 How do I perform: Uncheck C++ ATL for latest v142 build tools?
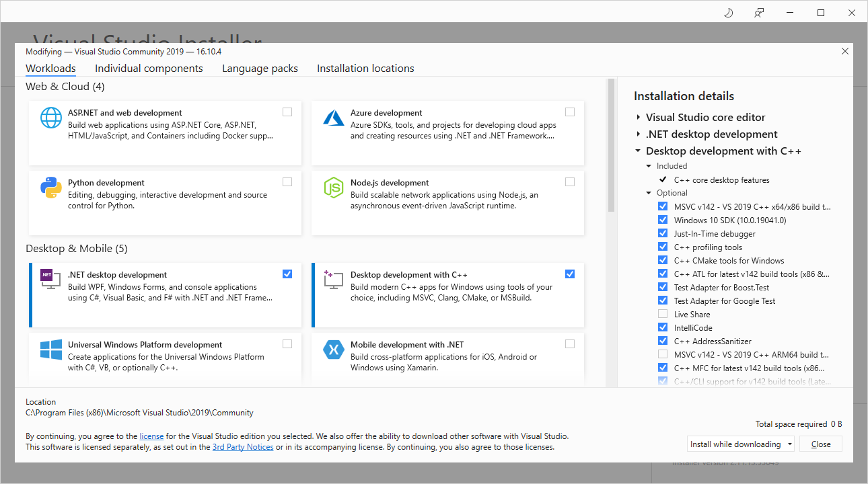pyautogui.click(x=663, y=274)
